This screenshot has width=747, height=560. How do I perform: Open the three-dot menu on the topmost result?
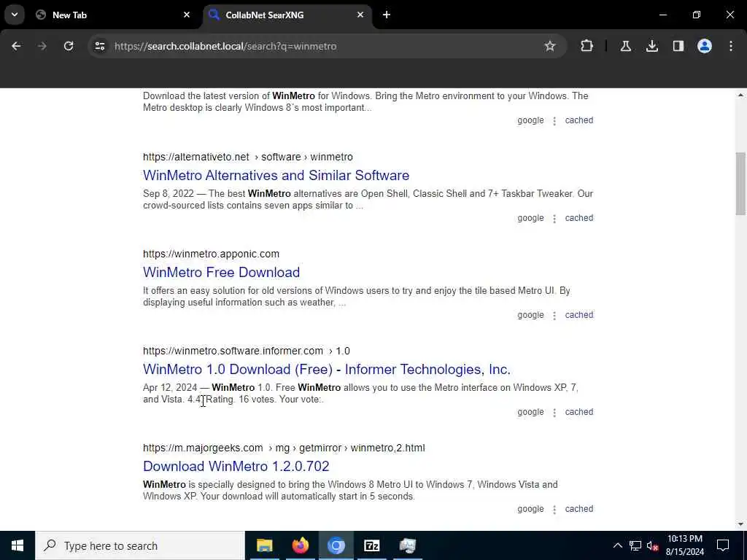pyautogui.click(x=554, y=121)
